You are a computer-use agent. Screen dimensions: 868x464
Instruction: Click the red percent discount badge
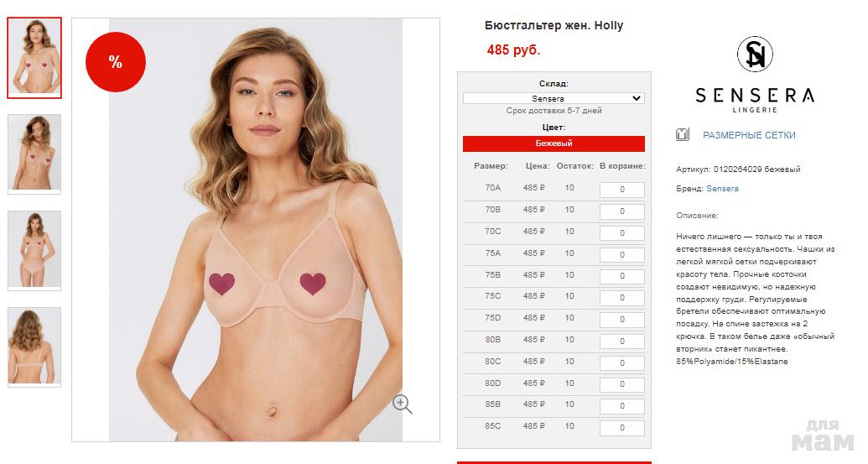(116, 62)
